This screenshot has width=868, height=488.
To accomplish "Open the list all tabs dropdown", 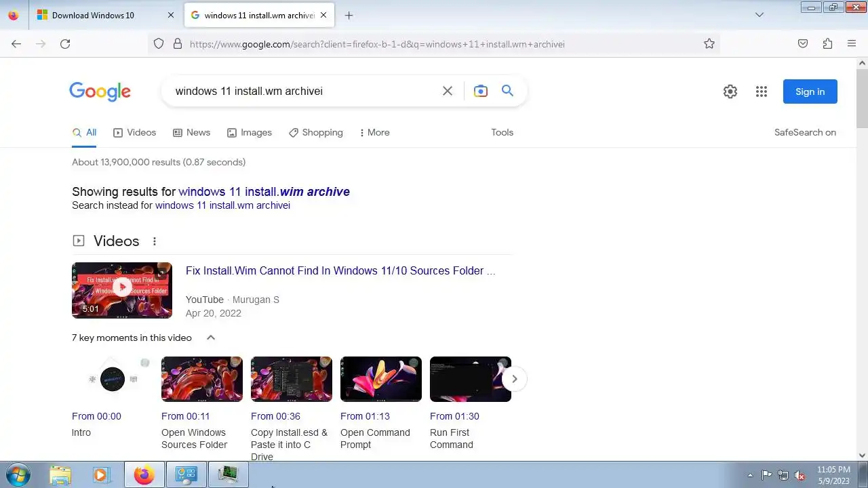I will click(759, 15).
